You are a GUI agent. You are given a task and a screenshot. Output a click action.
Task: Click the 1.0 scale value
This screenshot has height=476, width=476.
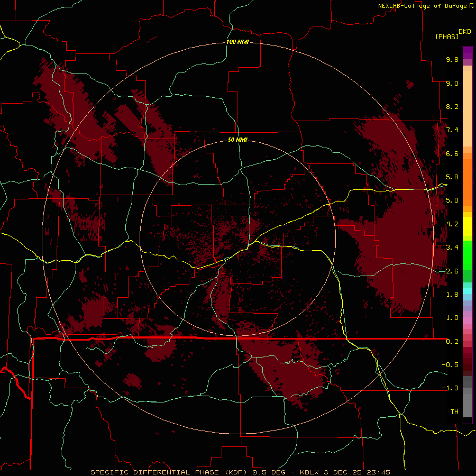pos(452,318)
